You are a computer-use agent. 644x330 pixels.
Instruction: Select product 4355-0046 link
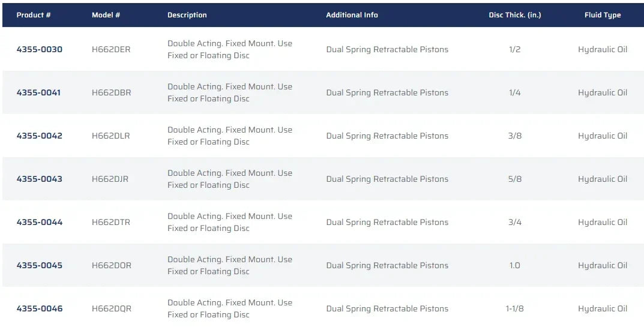(x=39, y=308)
